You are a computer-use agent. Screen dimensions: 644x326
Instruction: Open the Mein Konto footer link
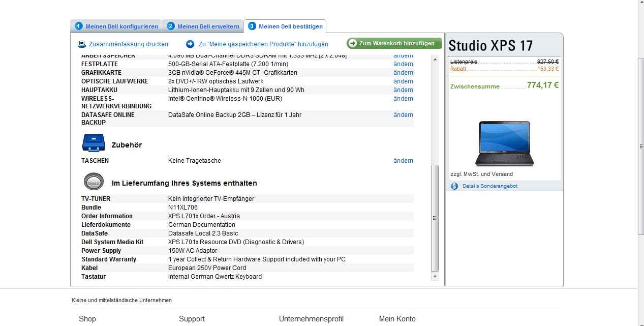(397, 319)
